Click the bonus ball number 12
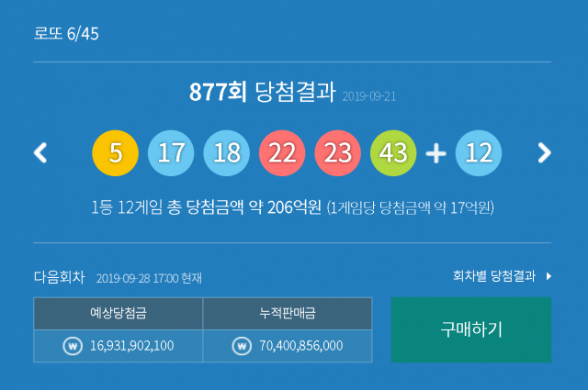588x390 pixels. [x=479, y=153]
